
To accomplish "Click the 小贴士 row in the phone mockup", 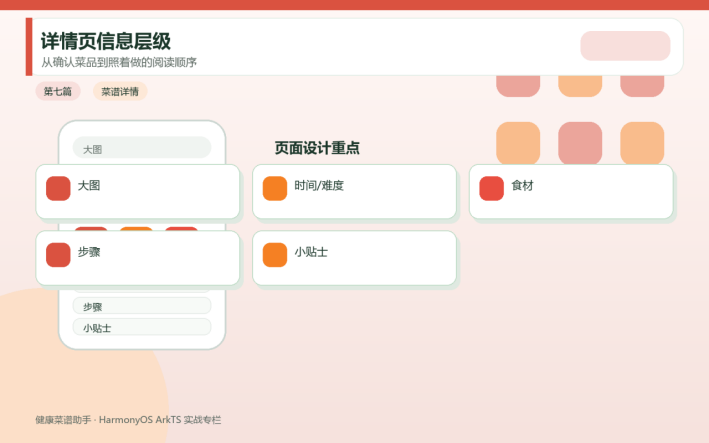I will click(x=142, y=327).
